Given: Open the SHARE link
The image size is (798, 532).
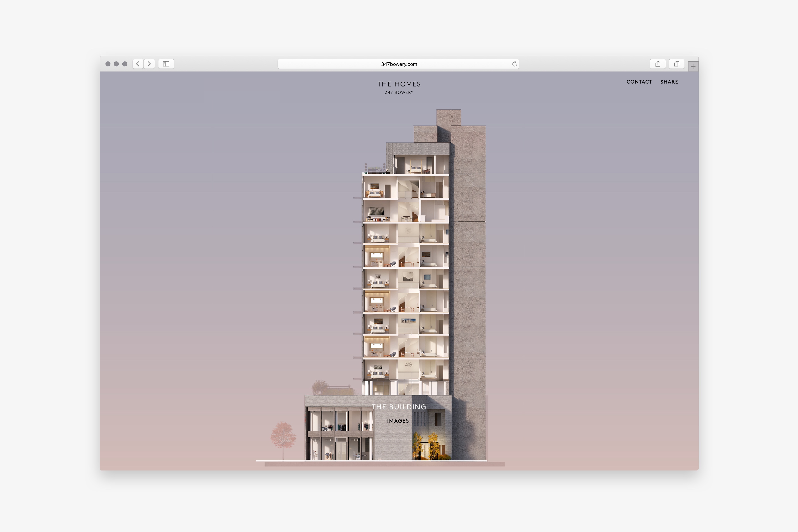Looking at the screenshot, I should tap(669, 82).
